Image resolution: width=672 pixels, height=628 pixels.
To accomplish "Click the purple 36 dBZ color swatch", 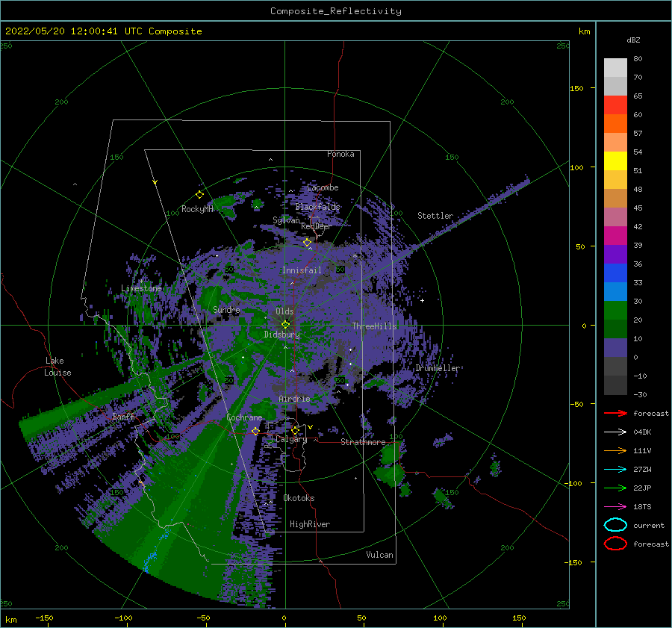I will click(615, 254).
